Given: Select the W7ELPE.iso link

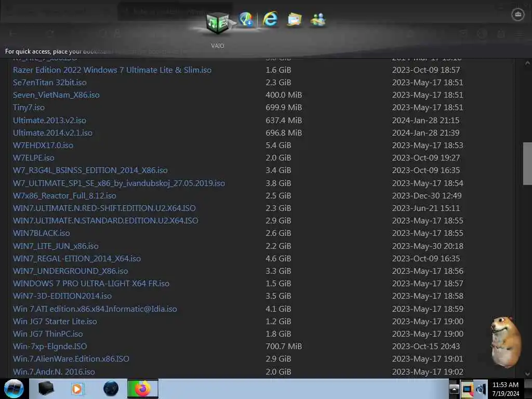Looking at the screenshot, I should coord(34,158).
